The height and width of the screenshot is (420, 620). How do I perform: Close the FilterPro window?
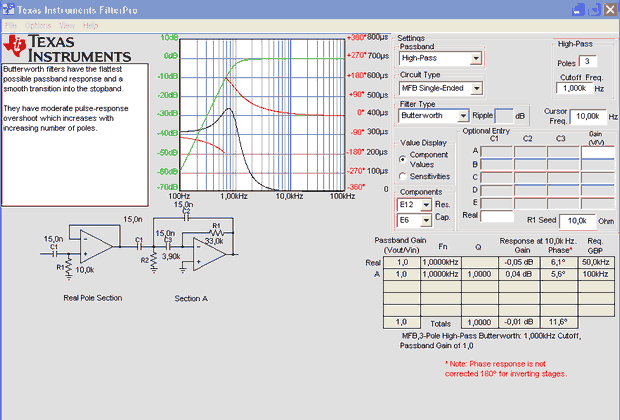[x=610, y=9]
